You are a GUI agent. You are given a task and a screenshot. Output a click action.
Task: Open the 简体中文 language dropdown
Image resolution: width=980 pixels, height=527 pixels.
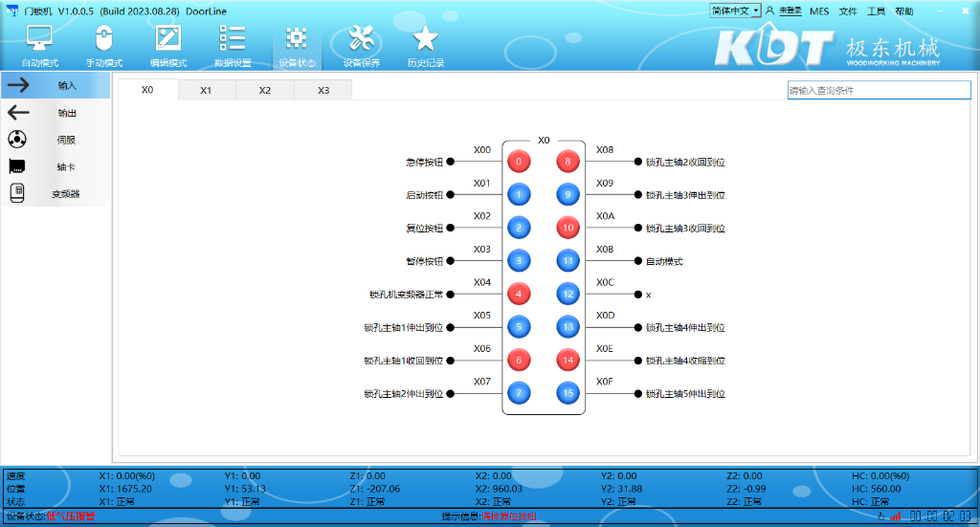tap(734, 11)
